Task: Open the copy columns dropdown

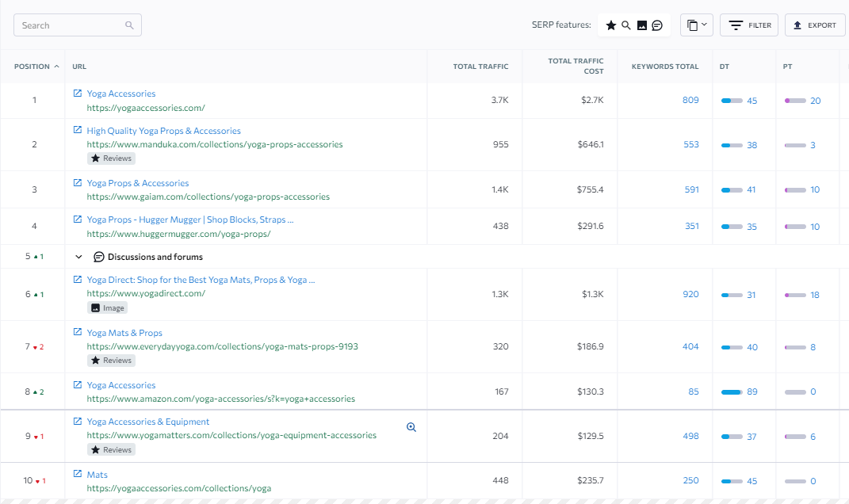Action: [696, 25]
